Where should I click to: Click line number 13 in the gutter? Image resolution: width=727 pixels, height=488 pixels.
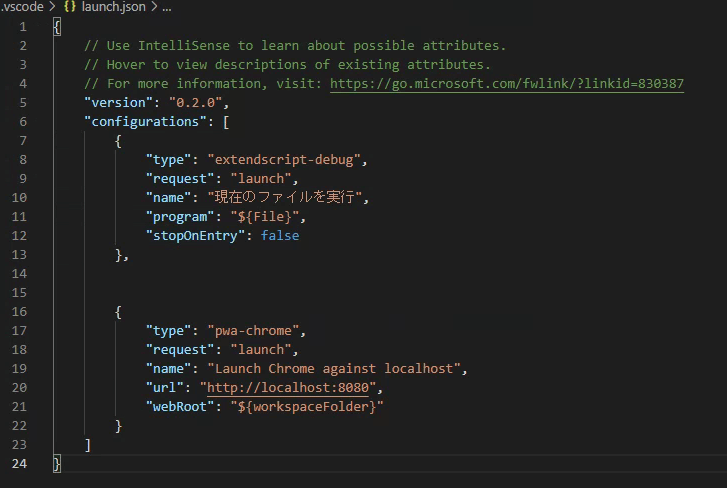(22, 255)
